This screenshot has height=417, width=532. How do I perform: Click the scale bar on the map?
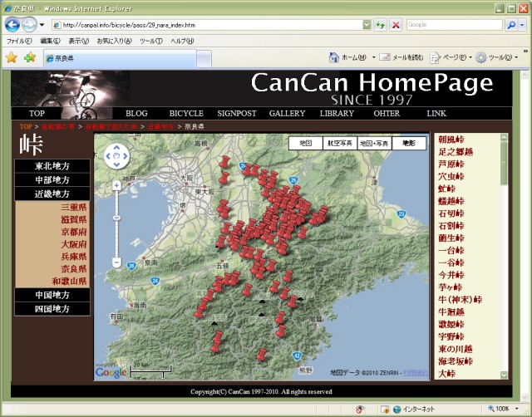(151, 370)
